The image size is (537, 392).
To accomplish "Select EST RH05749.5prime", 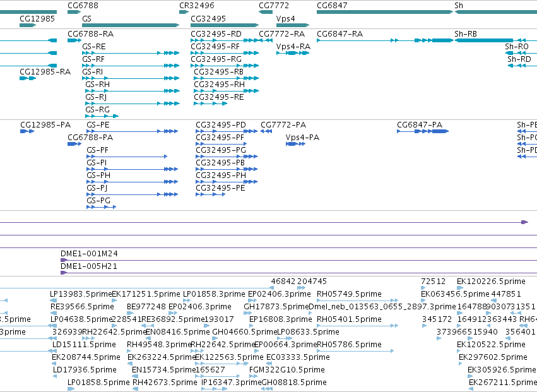I will tap(357, 301).
